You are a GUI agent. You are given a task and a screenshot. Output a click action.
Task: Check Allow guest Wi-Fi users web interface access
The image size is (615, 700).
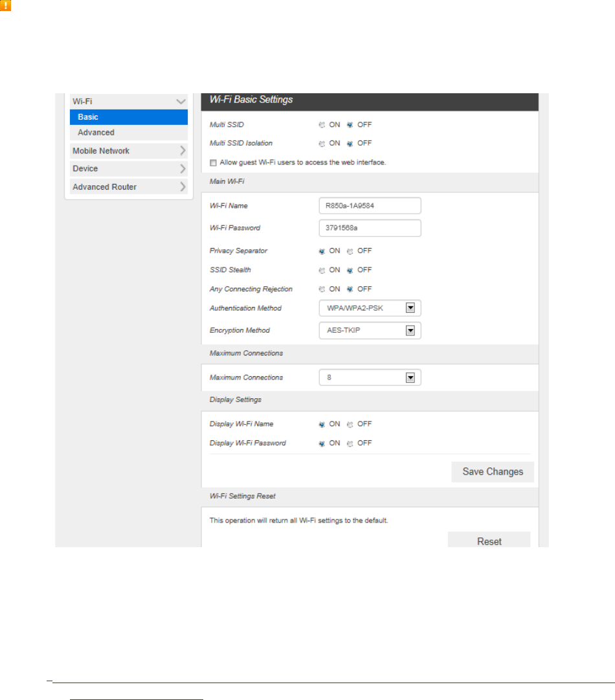pyautogui.click(x=214, y=163)
